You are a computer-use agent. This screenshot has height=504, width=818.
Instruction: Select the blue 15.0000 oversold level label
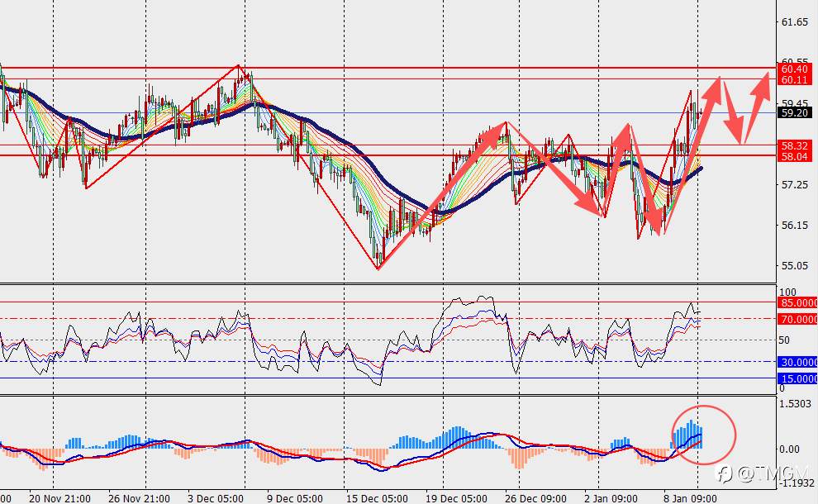pyautogui.click(x=797, y=378)
